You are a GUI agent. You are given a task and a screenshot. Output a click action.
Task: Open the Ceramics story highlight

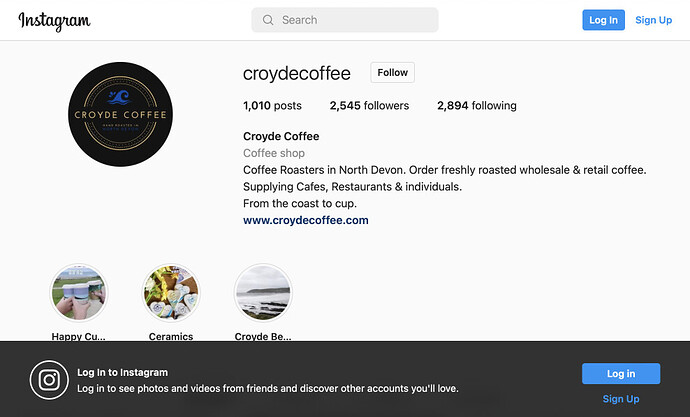(171, 293)
